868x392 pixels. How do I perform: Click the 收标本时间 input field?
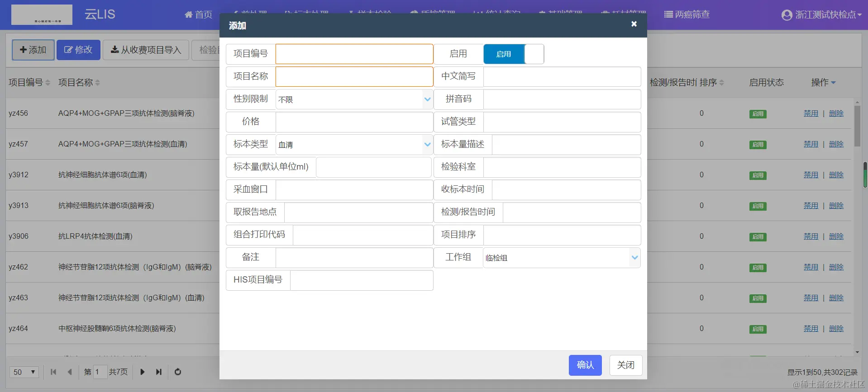pyautogui.click(x=566, y=189)
